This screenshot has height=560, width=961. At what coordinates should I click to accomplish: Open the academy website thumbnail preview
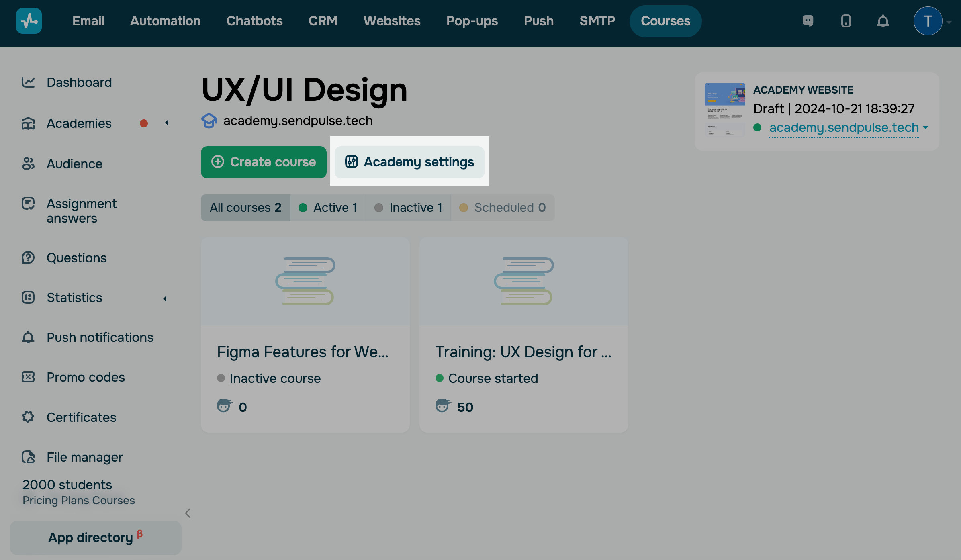725,109
